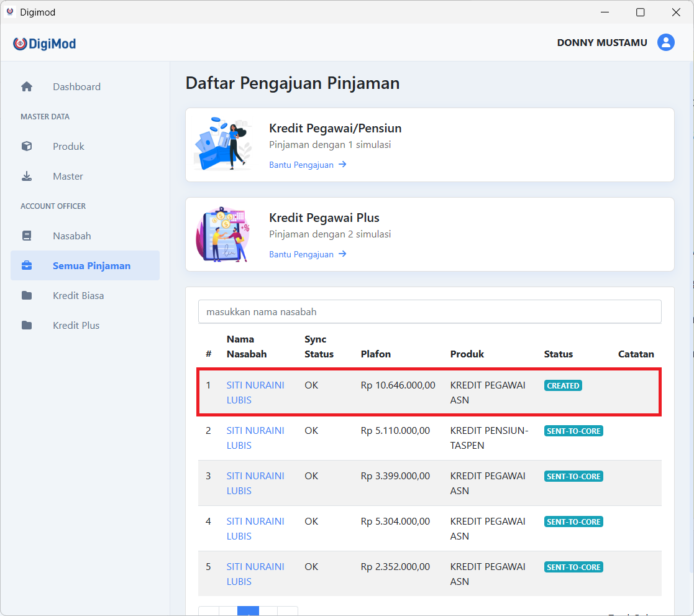
Task: Click the Master download icon
Action: pos(27,176)
